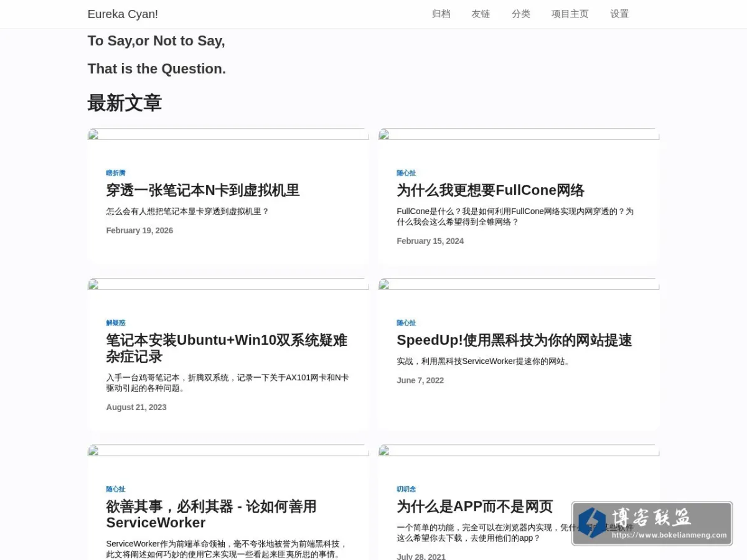747x560 pixels.
Task: Click broken cover image of 欲善其事 post
Action: (x=228, y=450)
